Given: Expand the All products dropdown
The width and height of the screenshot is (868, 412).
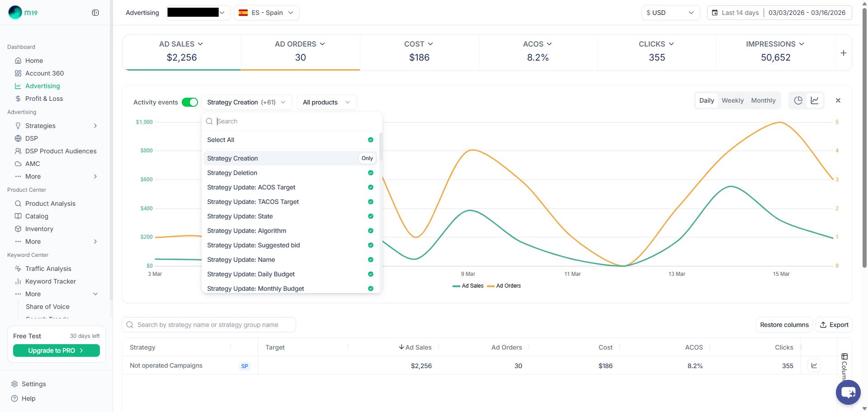Looking at the screenshot, I should coord(326,102).
